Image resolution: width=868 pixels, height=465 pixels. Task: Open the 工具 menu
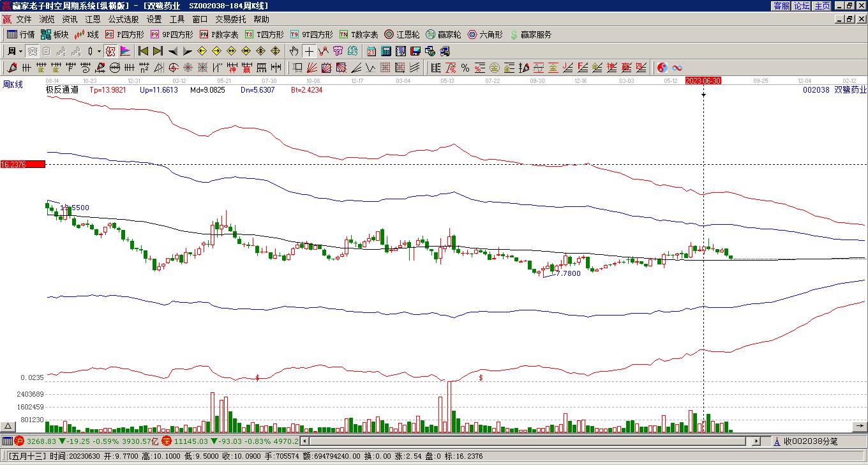point(177,20)
